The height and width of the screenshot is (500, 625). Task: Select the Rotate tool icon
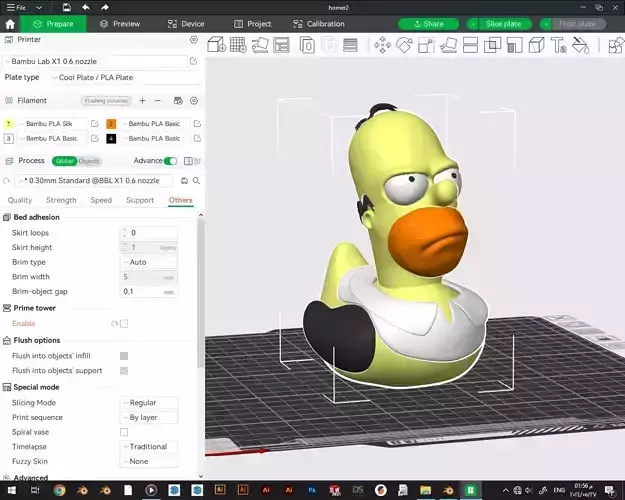coord(404,45)
